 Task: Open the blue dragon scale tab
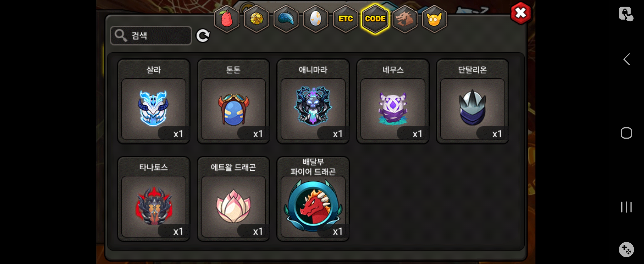(286, 19)
